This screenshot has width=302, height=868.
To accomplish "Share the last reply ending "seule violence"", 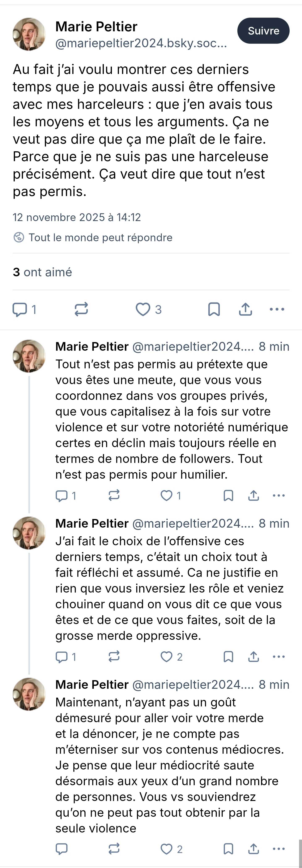I will pos(254,849).
